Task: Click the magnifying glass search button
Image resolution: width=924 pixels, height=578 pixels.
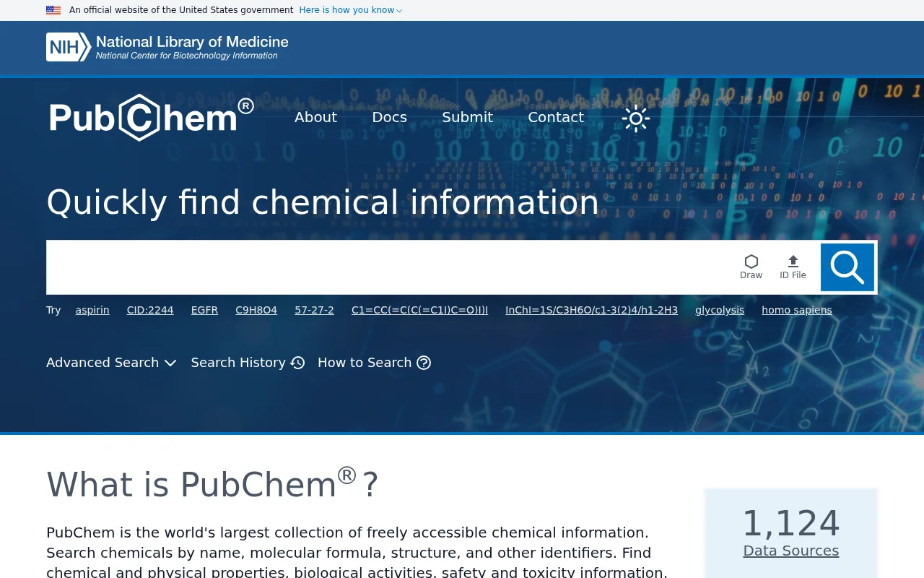Action: click(847, 267)
